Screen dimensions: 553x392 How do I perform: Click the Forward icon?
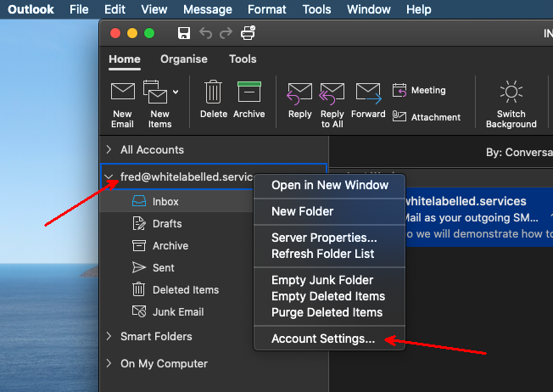[x=369, y=93]
